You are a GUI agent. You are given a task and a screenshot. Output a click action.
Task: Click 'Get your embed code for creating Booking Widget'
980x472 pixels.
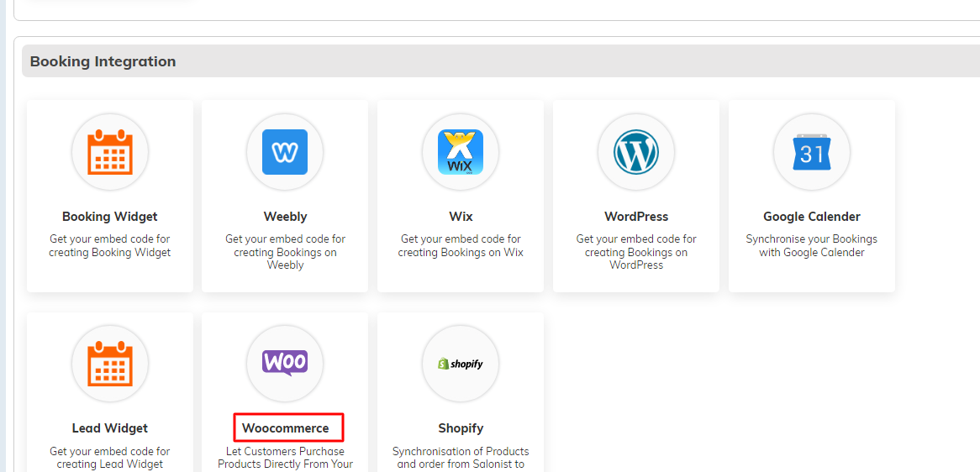(110, 246)
